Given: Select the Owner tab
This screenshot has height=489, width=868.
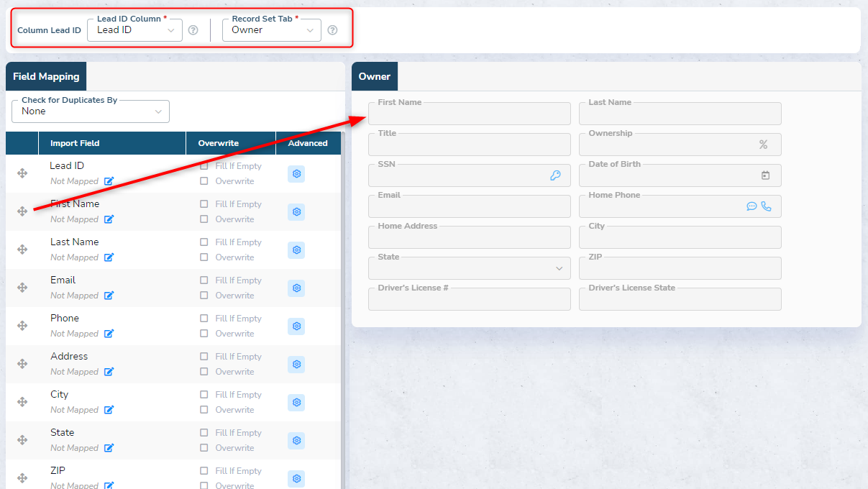Looking at the screenshot, I should click(x=375, y=76).
